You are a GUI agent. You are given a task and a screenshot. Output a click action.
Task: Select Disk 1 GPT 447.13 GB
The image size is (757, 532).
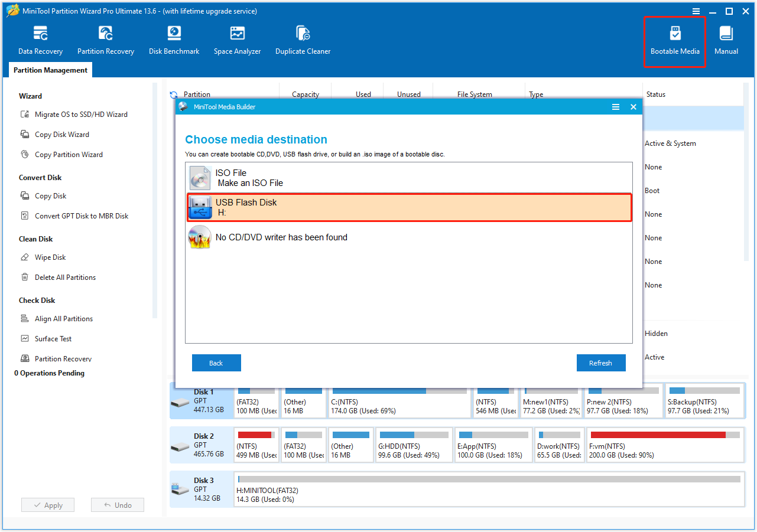(x=202, y=401)
